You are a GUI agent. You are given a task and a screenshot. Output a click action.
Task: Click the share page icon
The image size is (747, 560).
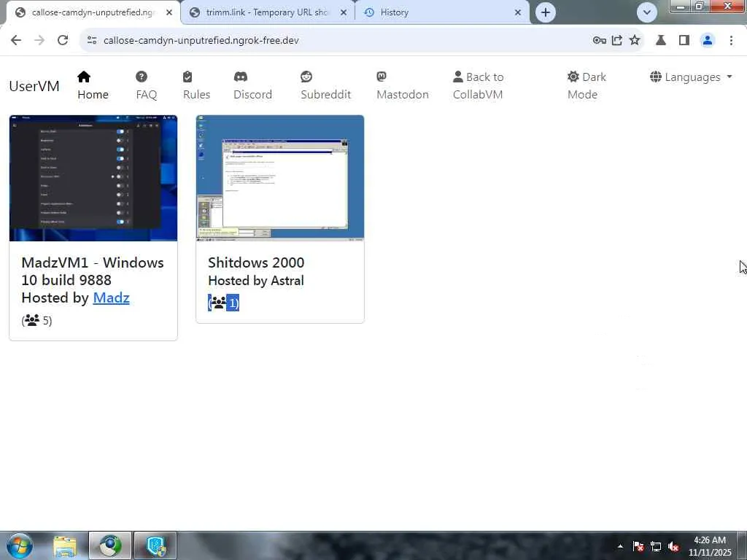617,41
